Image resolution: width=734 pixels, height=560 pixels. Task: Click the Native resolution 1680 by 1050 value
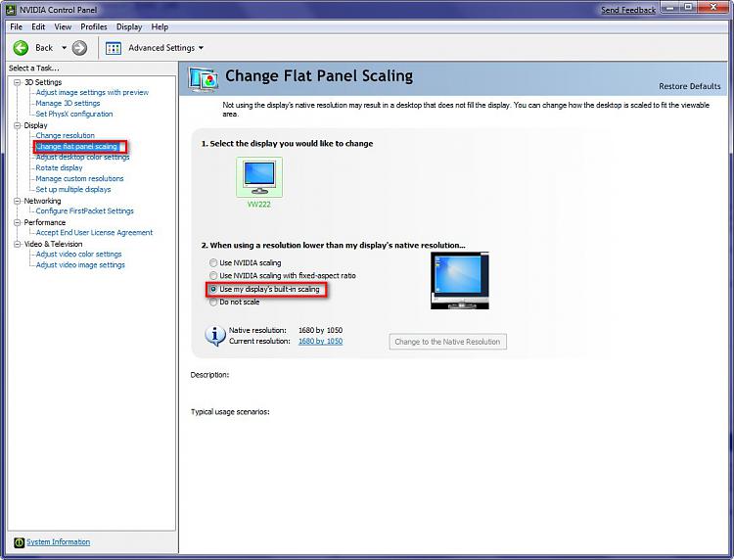pos(321,331)
